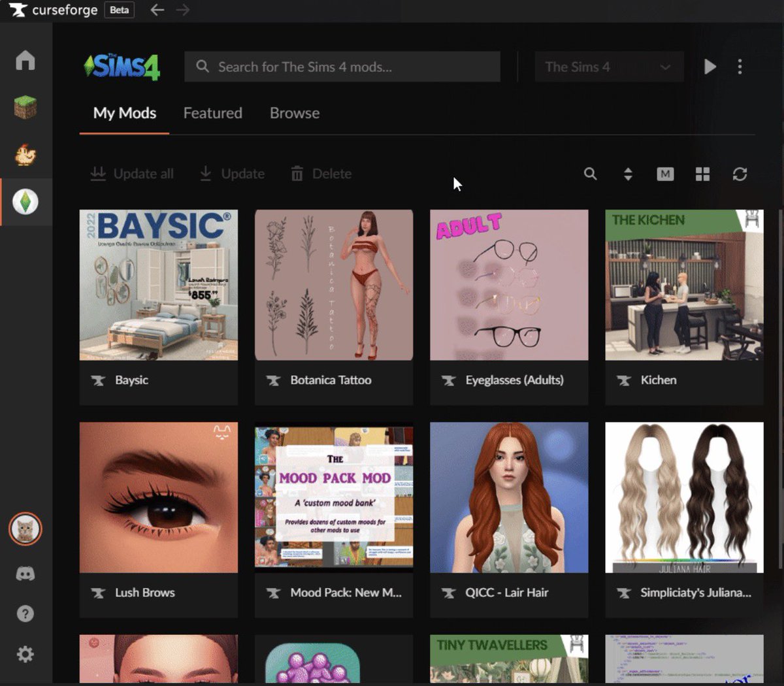This screenshot has height=686, width=784.
Task: Open the Kichen mod thumbnail
Action: pyautogui.click(x=684, y=285)
